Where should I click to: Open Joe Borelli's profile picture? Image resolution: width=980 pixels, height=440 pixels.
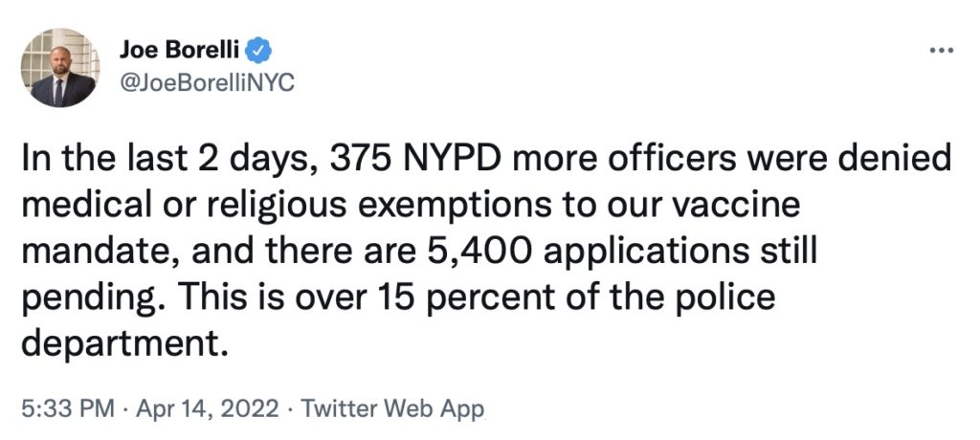click(59, 68)
